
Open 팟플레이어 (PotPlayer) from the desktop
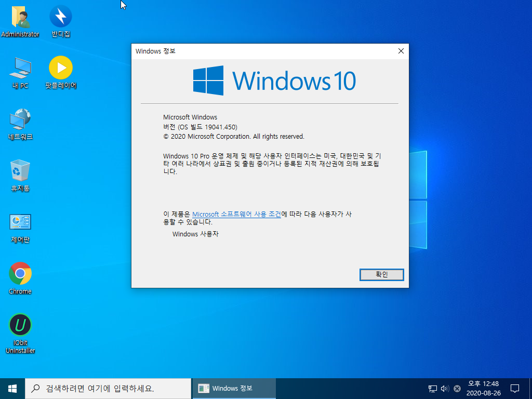[60, 68]
